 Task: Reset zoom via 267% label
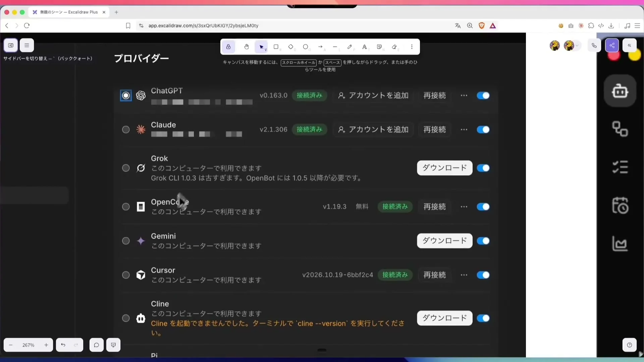click(29, 345)
